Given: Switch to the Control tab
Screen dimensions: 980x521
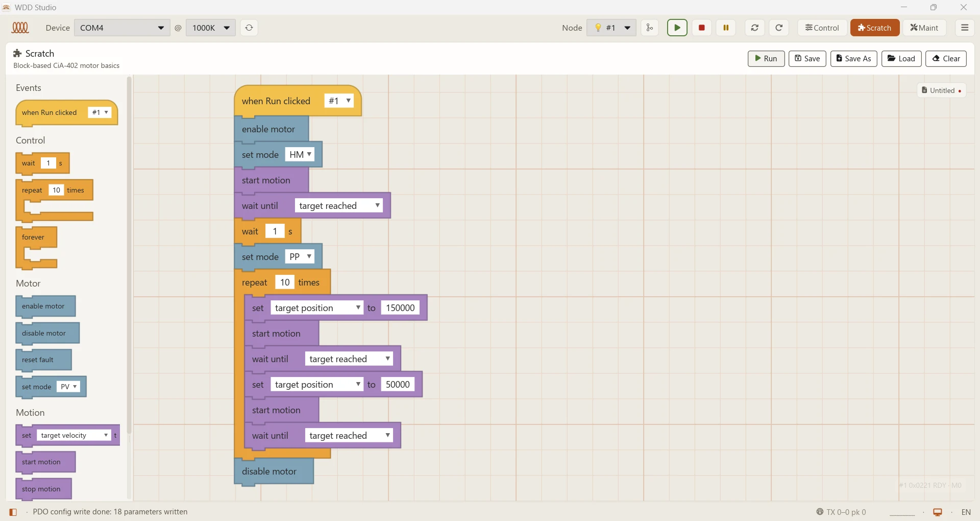Looking at the screenshot, I should 822,28.
